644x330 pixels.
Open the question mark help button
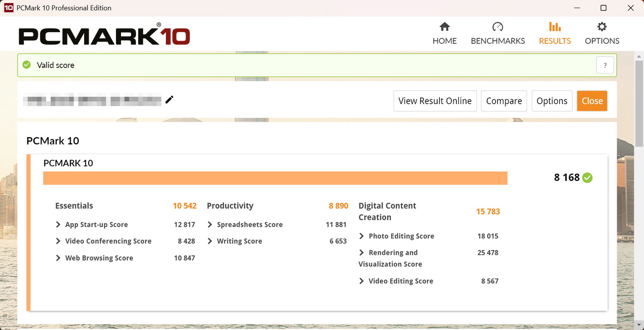[605, 65]
